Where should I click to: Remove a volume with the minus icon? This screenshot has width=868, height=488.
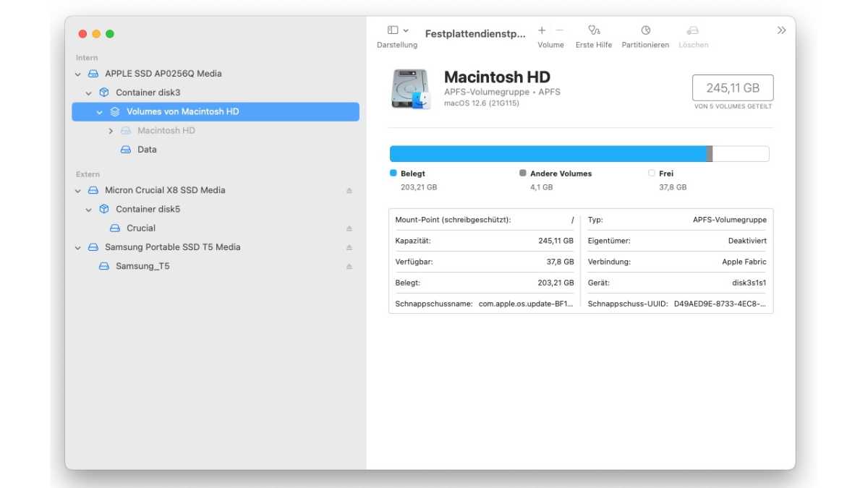pos(559,30)
